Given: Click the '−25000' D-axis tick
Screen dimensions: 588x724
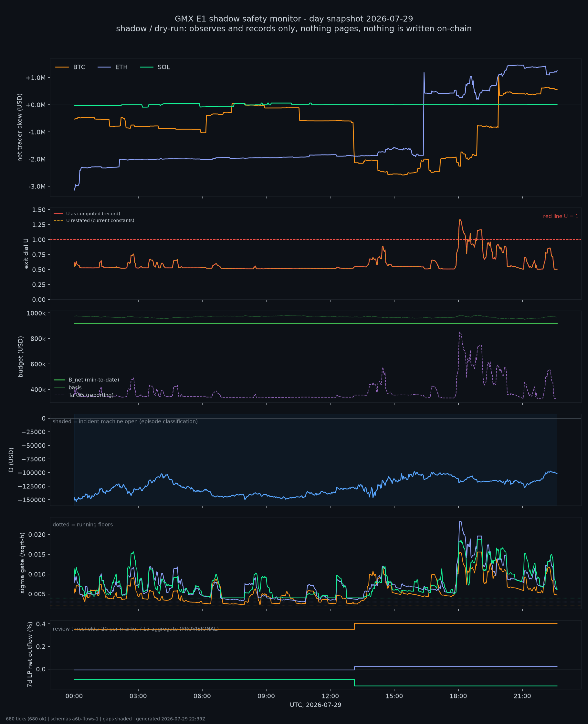Looking at the screenshot, I should [33, 431].
